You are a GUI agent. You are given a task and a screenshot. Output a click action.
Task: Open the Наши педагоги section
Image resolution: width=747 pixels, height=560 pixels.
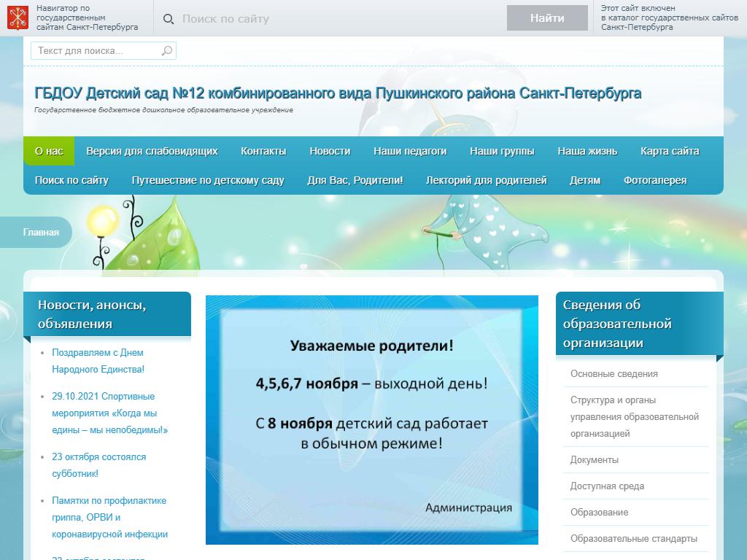(410, 151)
